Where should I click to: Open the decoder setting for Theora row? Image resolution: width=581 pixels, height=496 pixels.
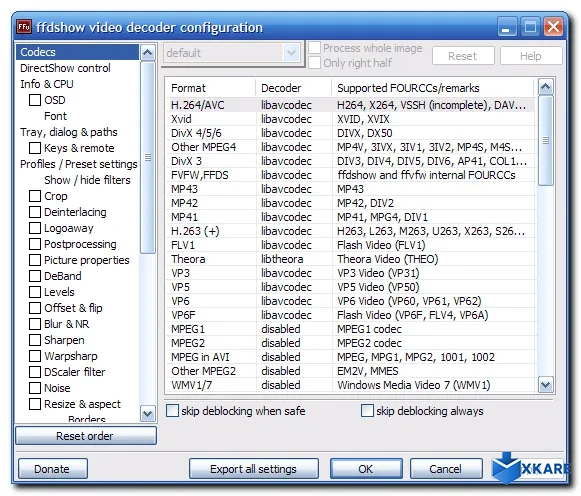[282, 259]
